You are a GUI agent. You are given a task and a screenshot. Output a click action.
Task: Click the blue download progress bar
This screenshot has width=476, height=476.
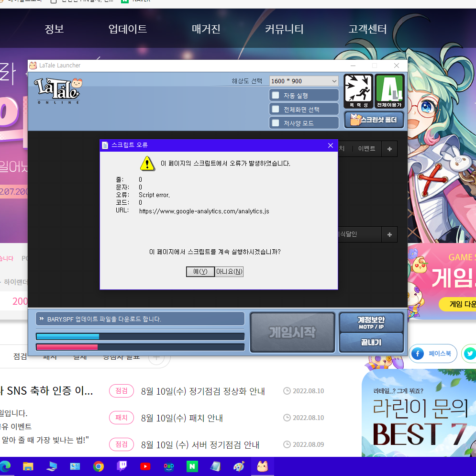(x=140, y=336)
